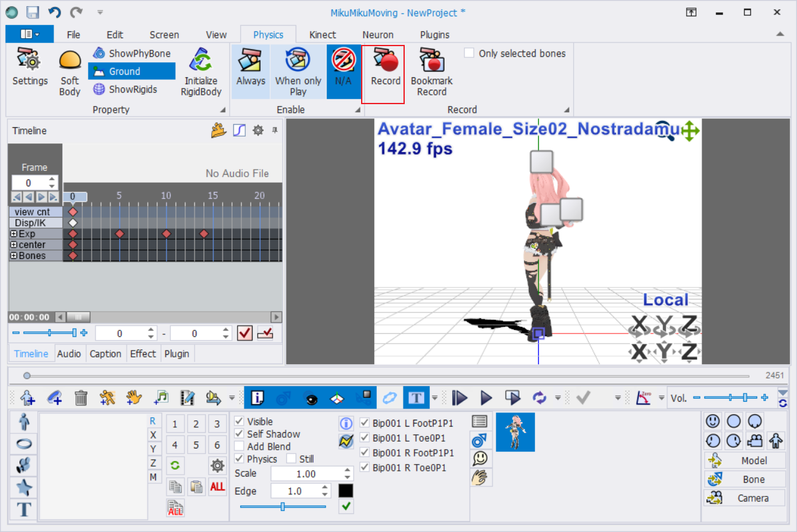Expand Record group dialog launcher
This screenshot has height=532, width=797.
point(567,110)
